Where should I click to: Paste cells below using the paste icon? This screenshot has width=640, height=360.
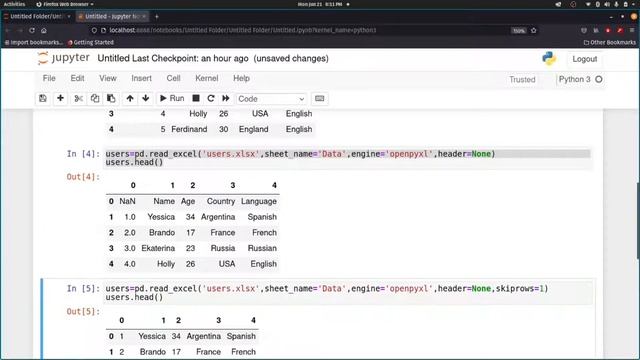pos(111,98)
